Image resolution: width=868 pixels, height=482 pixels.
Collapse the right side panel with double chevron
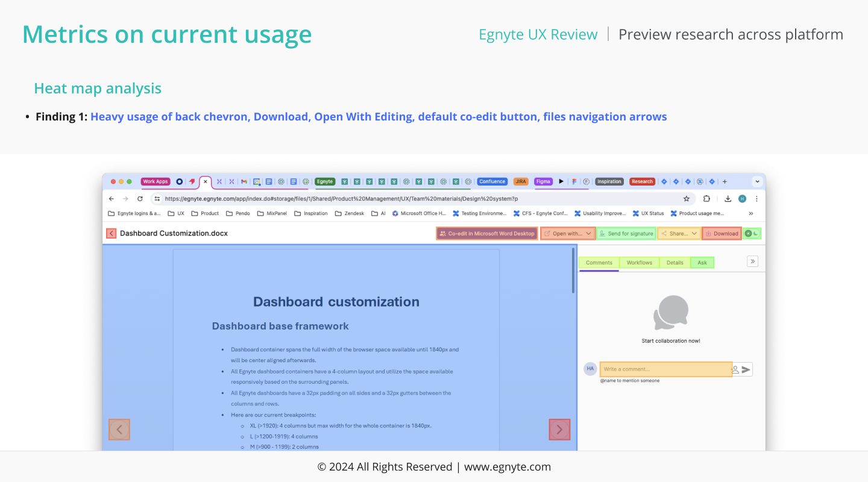752,261
